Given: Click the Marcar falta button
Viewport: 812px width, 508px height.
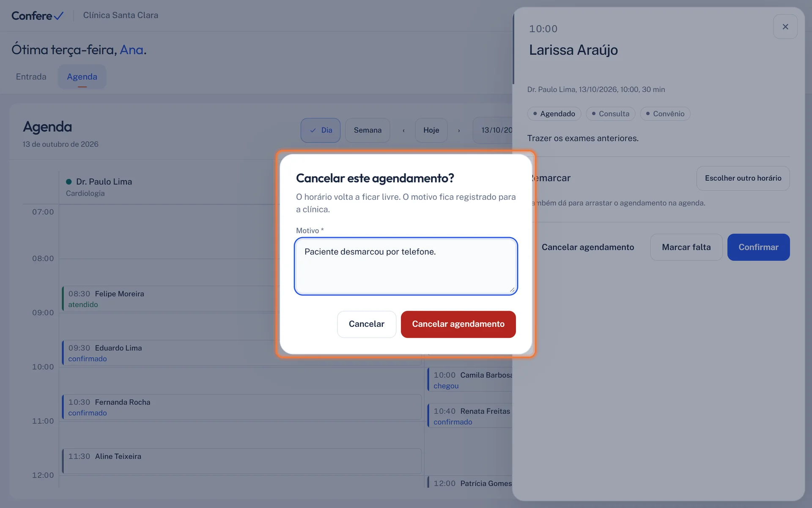Looking at the screenshot, I should (x=686, y=247).
